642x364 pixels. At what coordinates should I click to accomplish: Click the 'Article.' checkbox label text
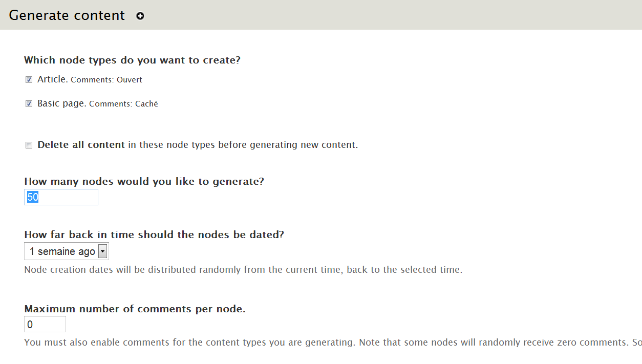pos(52,79)
